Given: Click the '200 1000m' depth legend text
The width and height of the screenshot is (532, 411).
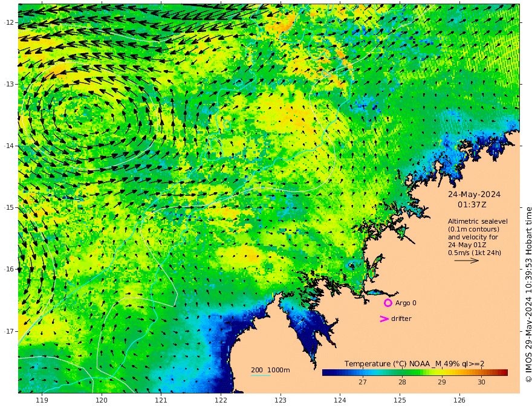Looking at the screenshot, I should click(270, 370).
